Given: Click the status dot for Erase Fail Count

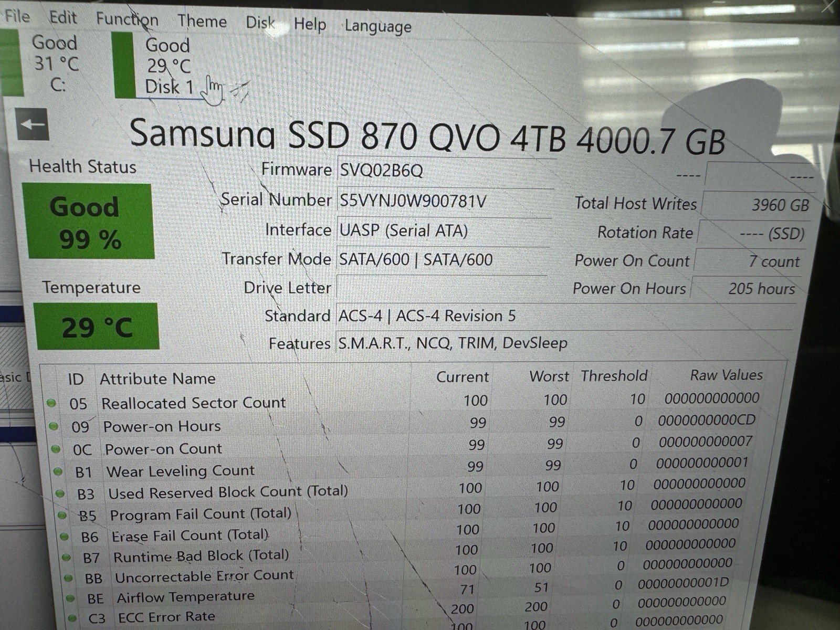Looking at the screenshot, I should (64, 537).
